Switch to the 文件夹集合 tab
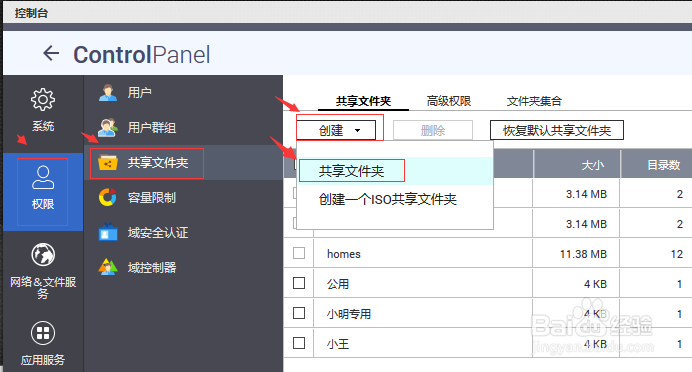Viewport: 692px width, 372px height. coord(534,101)
